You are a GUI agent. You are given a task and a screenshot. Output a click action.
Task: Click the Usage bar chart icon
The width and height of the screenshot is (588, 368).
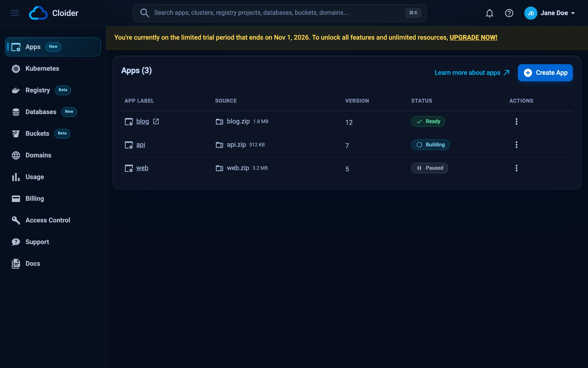[16, 177]
